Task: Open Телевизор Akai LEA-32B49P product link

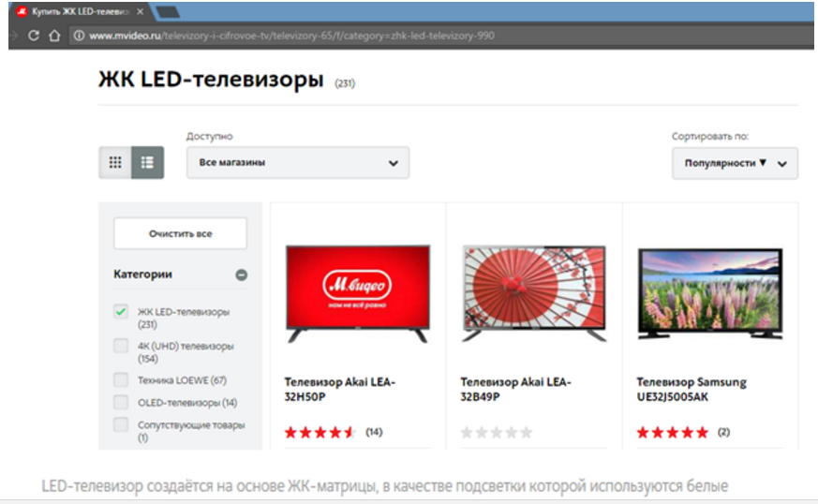Action: point(515,389)
